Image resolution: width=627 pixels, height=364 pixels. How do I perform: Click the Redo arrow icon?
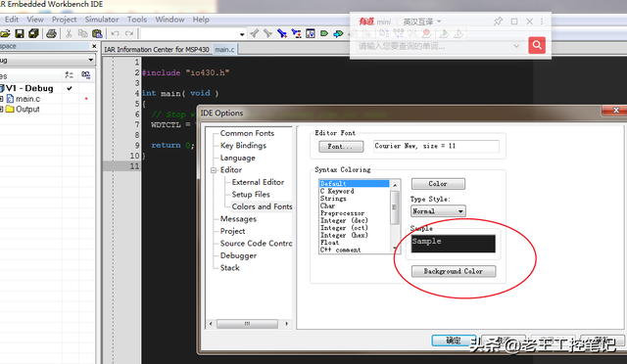point(129,33)
